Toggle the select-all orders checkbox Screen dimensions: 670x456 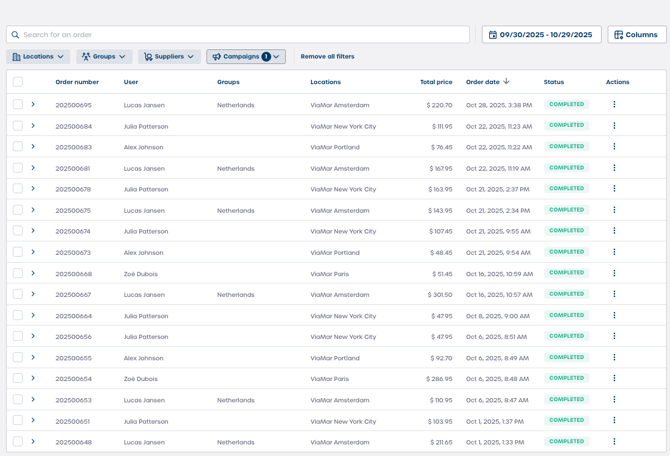point(18,82)
